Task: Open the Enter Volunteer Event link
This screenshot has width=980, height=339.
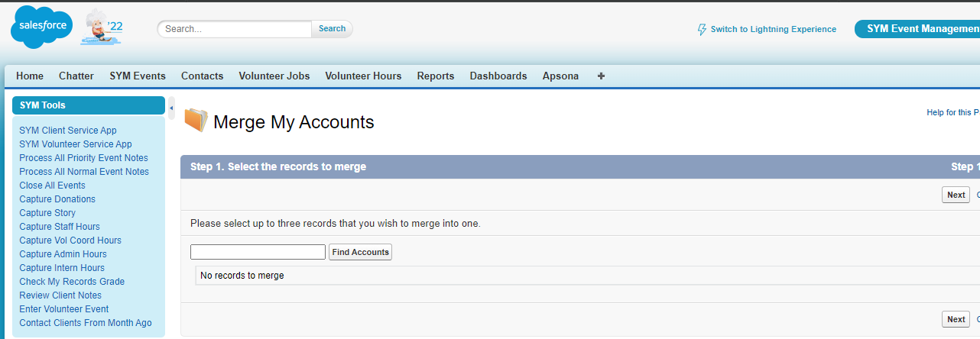Action: 64,309
